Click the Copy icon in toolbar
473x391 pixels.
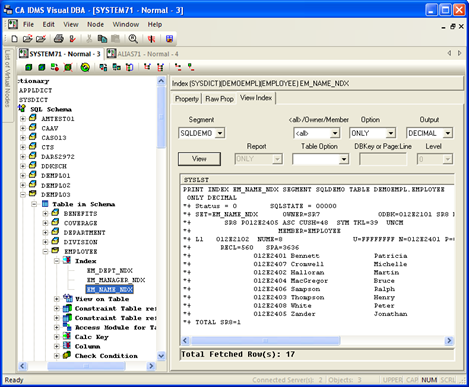102,39
